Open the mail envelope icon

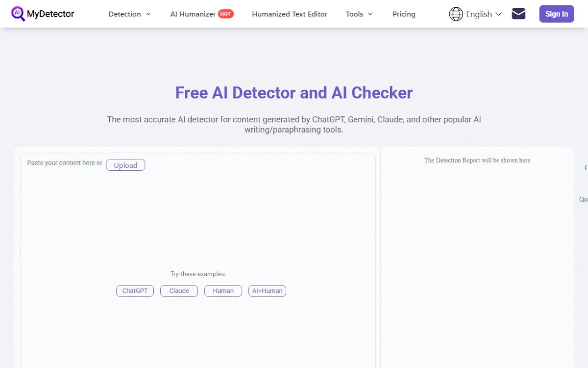tap(518, 14)
